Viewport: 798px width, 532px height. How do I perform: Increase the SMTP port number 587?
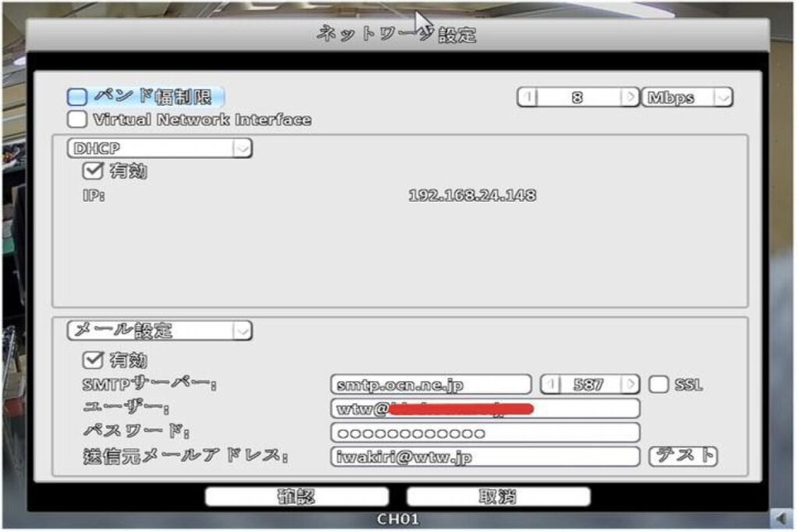pos(630,385)
